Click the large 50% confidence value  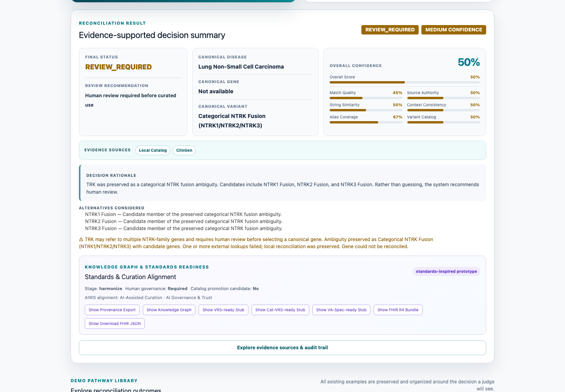pyautogui.click(x=468, y=62)
